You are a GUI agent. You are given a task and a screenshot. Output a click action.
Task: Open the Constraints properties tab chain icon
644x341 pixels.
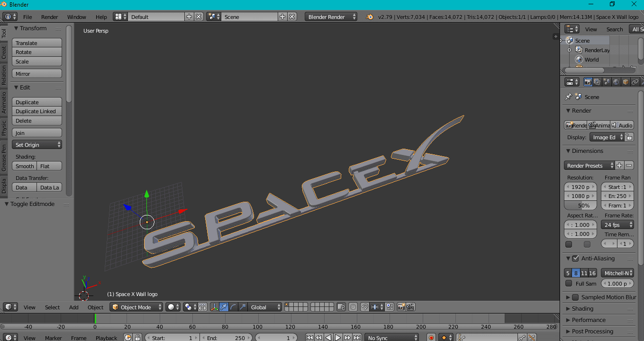point(635,82)
